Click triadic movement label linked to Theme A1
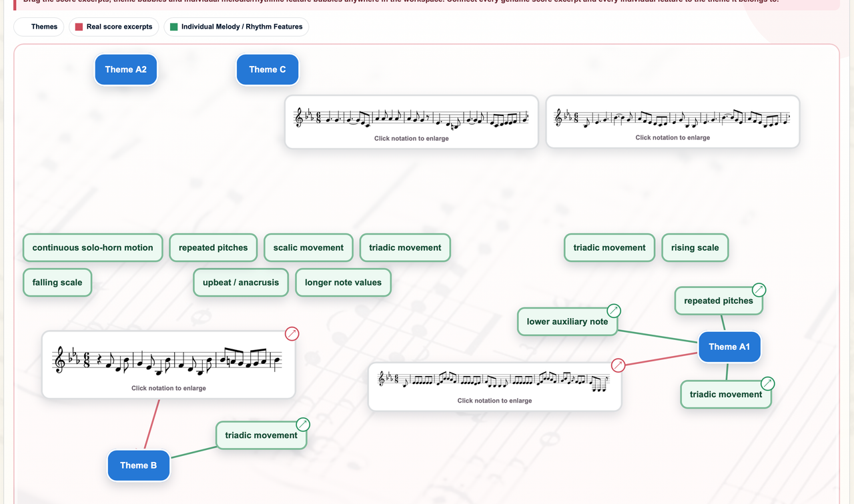Image resolution: width=854 pixels, height=504 pixels. pyautogui.click(x=726, y=394)
